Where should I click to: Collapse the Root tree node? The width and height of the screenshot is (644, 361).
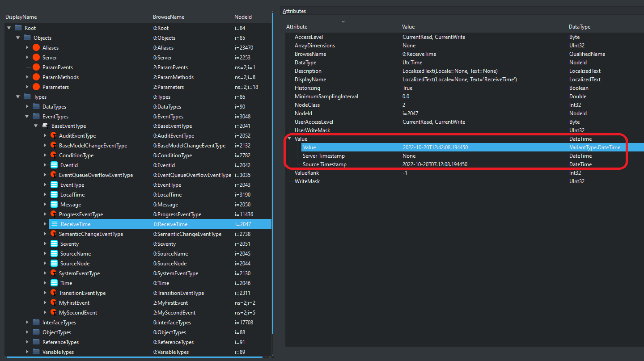[x=9, y=28]
